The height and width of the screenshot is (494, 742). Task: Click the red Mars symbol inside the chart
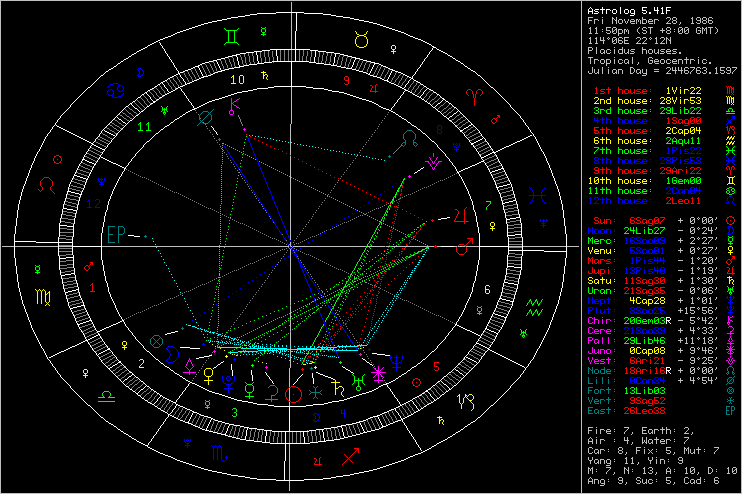tap(463, 244)
